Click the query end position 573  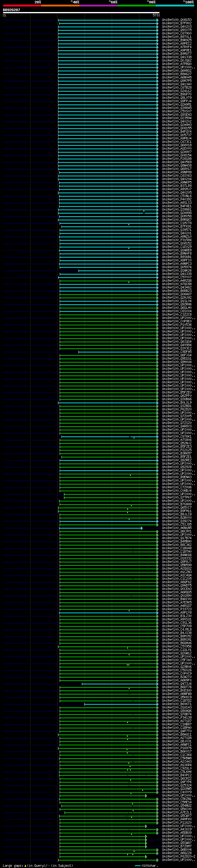tap(155, 15)
